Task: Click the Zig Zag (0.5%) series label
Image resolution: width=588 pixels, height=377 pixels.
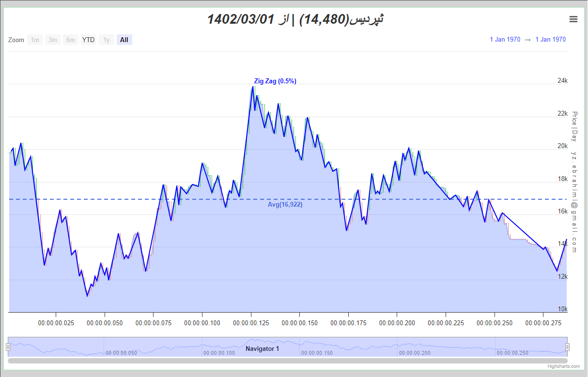Action: click(x=275, y=81)
